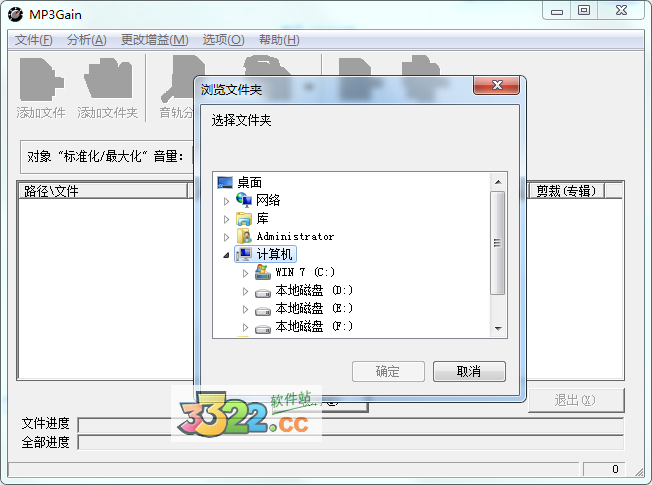Select 网络 label in folder tree
This screenshot has height=485, width=652.
tap(268, 200)
